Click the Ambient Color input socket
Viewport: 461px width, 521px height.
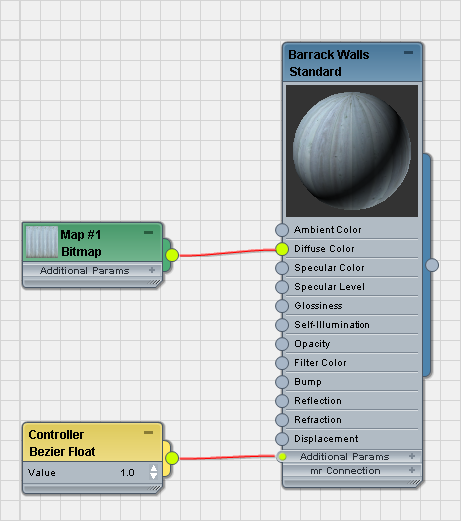click(x=282, y=230)
